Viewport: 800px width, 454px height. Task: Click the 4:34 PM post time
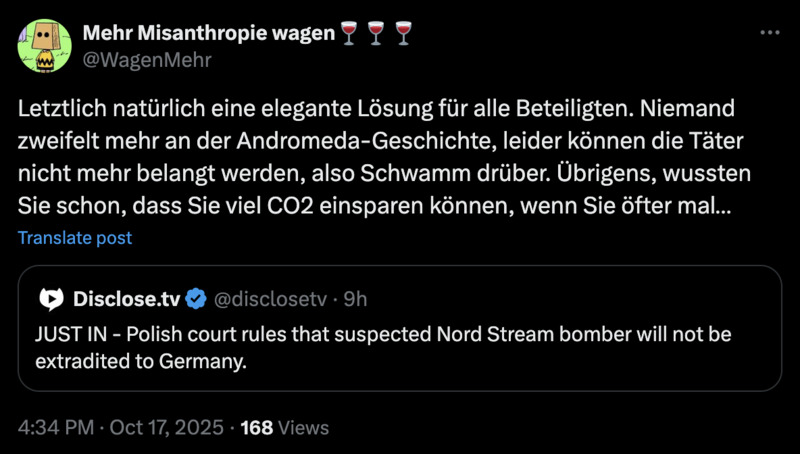pyautogui.click(x=57, y=428)
